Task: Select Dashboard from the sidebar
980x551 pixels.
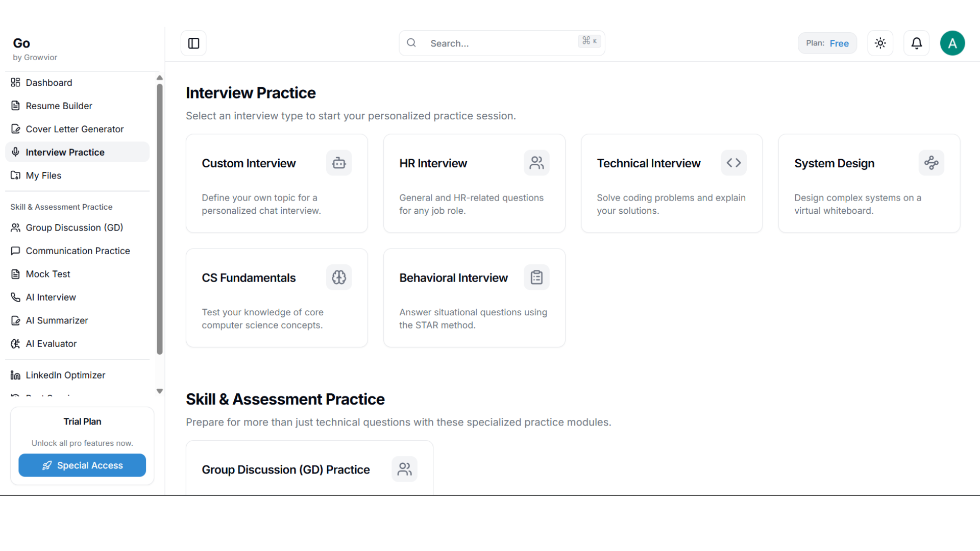Action: click(48, 82)
